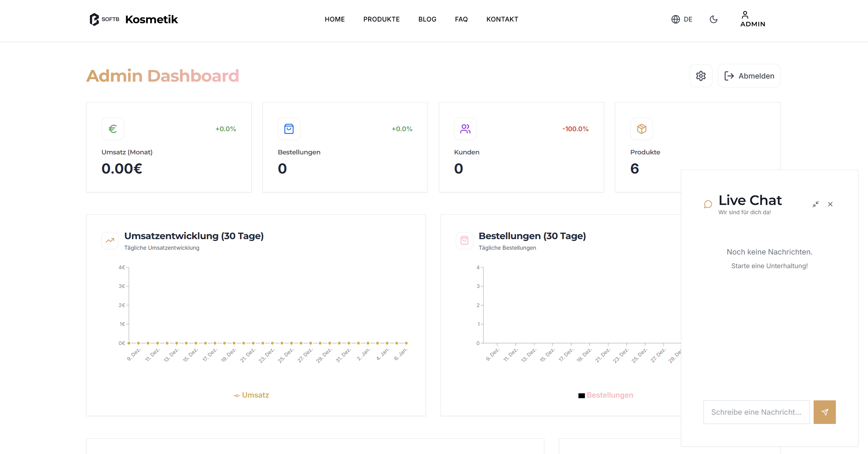This screenshot has height=454, width=868.
Task: Type in the Schreibe eine Nachricht field
Action: pyautogui.click(x=756, y=412)
